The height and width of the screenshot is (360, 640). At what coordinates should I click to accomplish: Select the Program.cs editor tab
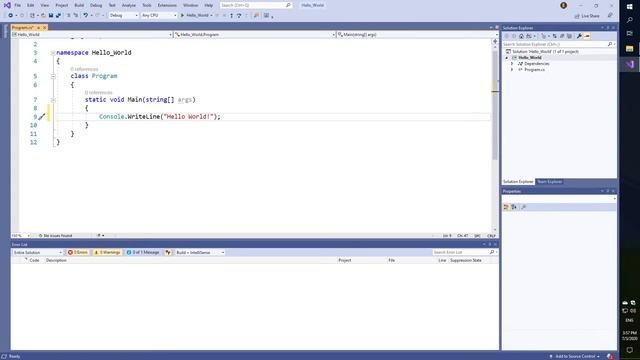pos(23,28)
